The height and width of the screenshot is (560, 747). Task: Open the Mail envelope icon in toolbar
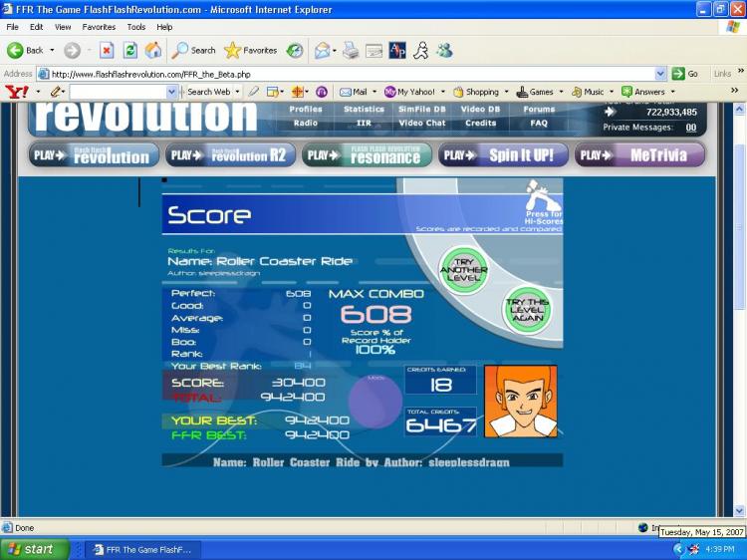tap(323, 50)
